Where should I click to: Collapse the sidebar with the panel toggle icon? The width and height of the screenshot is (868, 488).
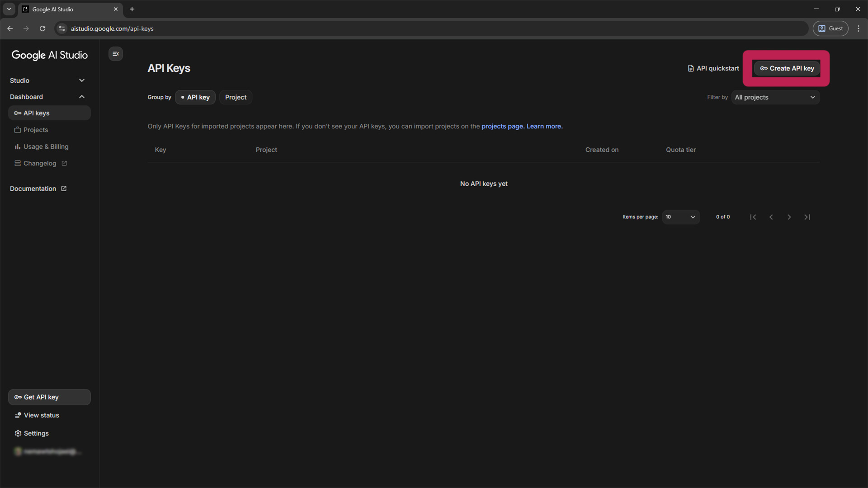pos(116,54)
